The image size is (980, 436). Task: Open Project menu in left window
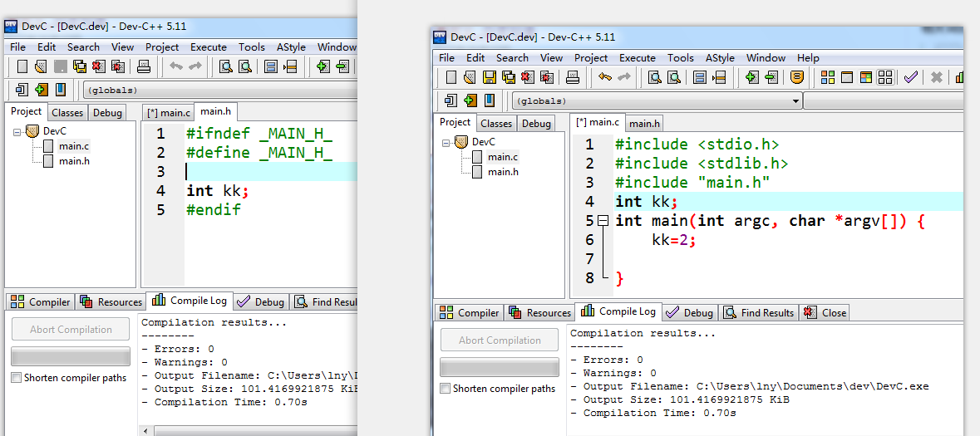[x=162, y=47]
